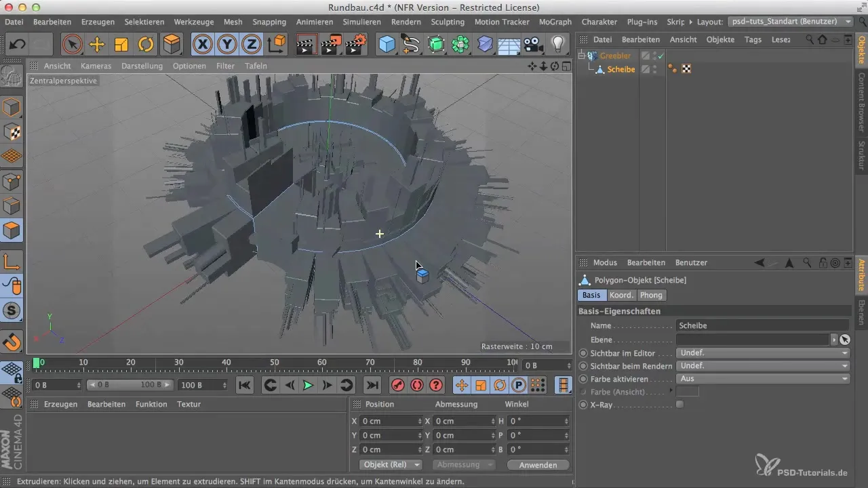868x488 pixels.
Task: Go to the start of animation
Action: pyautogui.click(x=245, y=385)
